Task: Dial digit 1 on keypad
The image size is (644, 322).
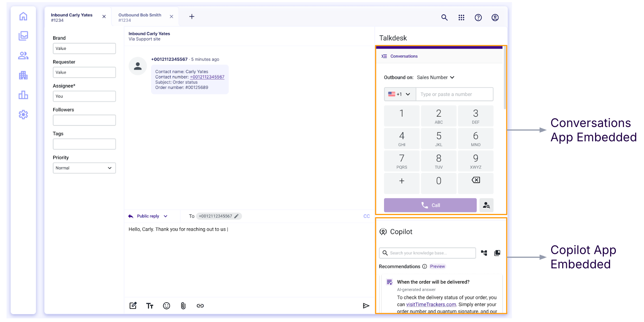Action: pyautogui.click(x=401, y=116)
